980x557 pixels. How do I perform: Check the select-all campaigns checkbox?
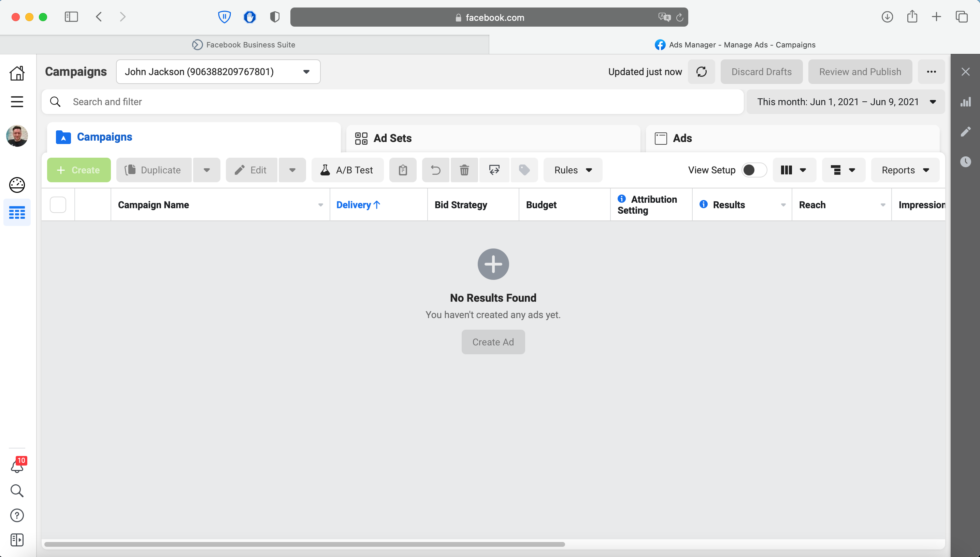[58, 205]
